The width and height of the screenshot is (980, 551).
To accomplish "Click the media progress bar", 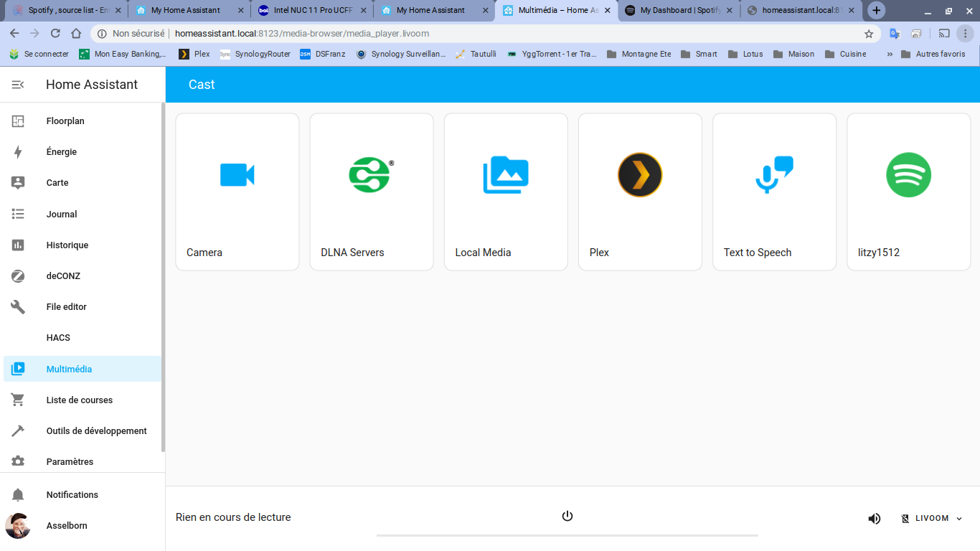I will (x=567, y=535).
